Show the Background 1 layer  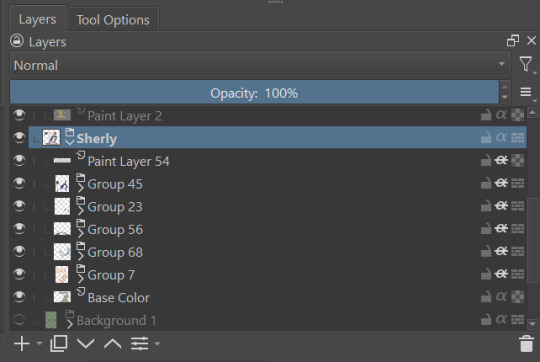tap(19, 320)
